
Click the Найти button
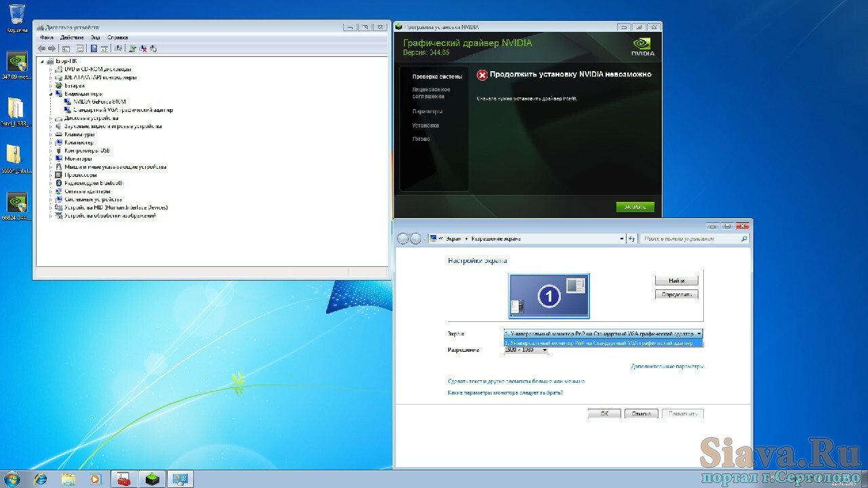click(676, 281)
